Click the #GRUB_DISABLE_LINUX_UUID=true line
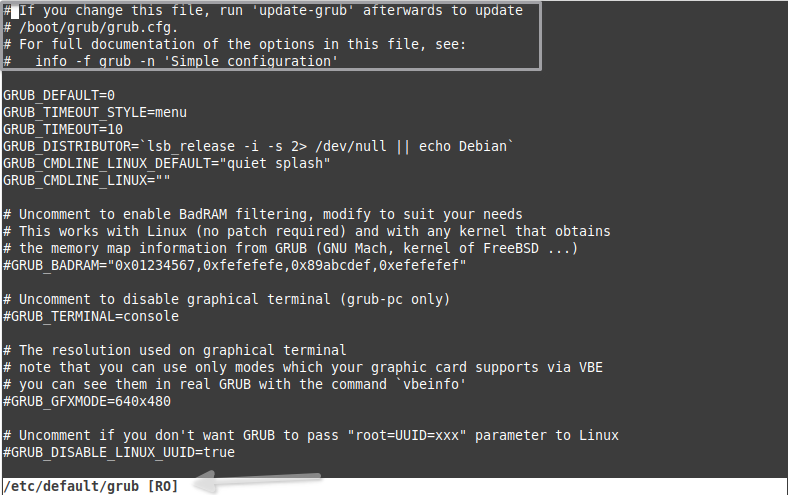 coord(119,452)
